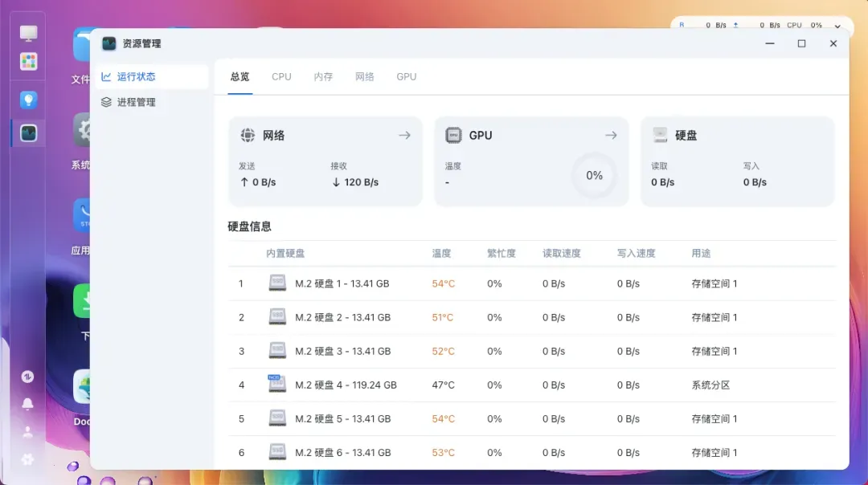Open the 运行状态 sidebar item

[x=136, y=77]
